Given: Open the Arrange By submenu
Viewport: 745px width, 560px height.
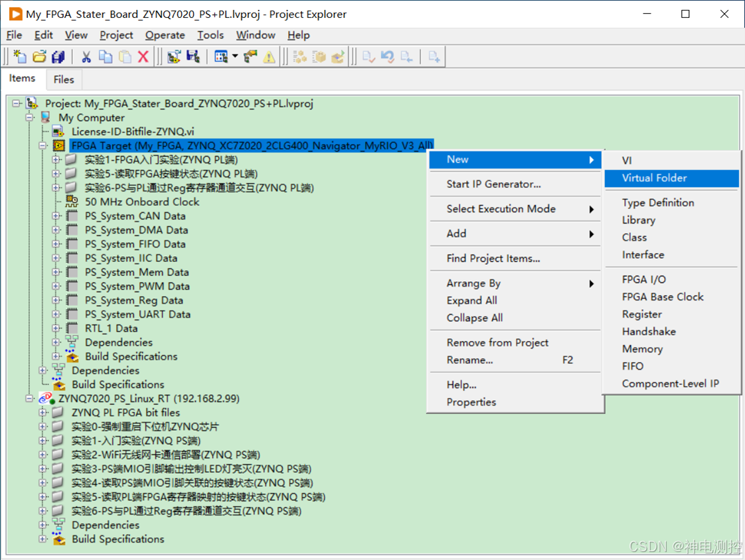Looking at the screenshot, I should click(515, 283).
